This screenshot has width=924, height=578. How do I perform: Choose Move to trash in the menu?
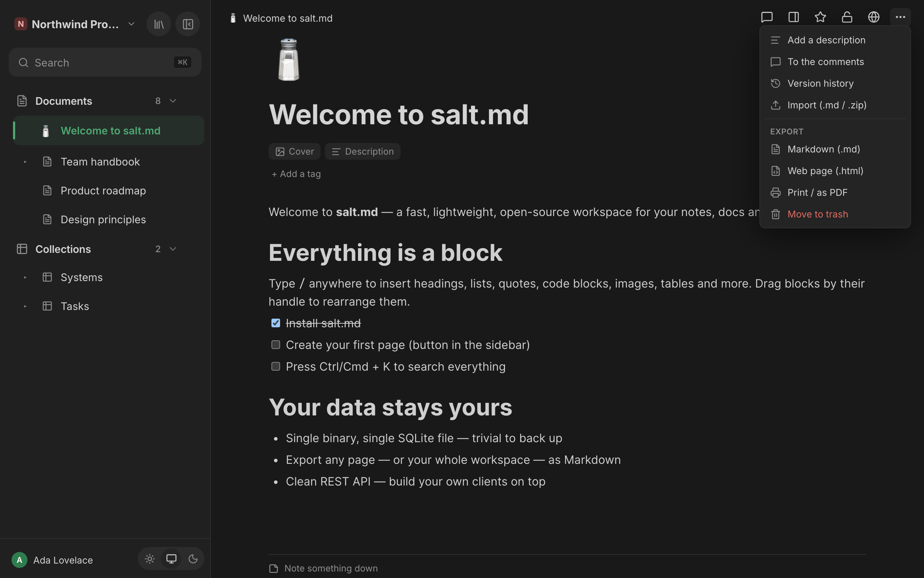[835, 214]
